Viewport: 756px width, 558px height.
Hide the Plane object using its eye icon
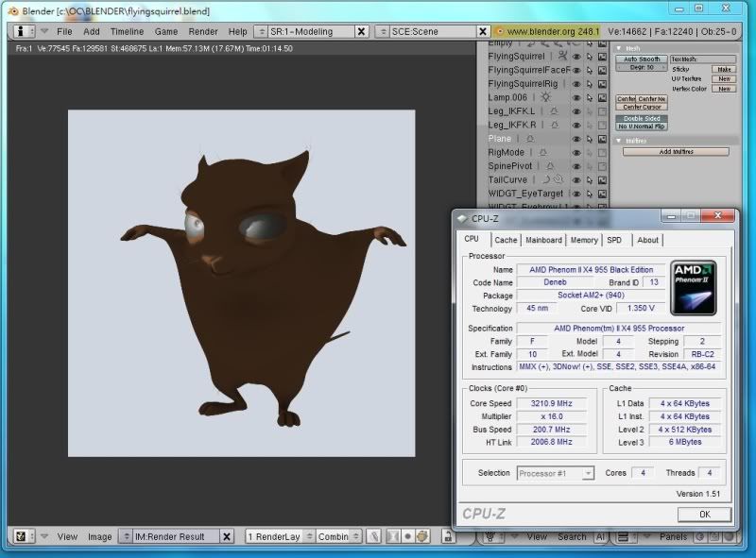point(576,139)
